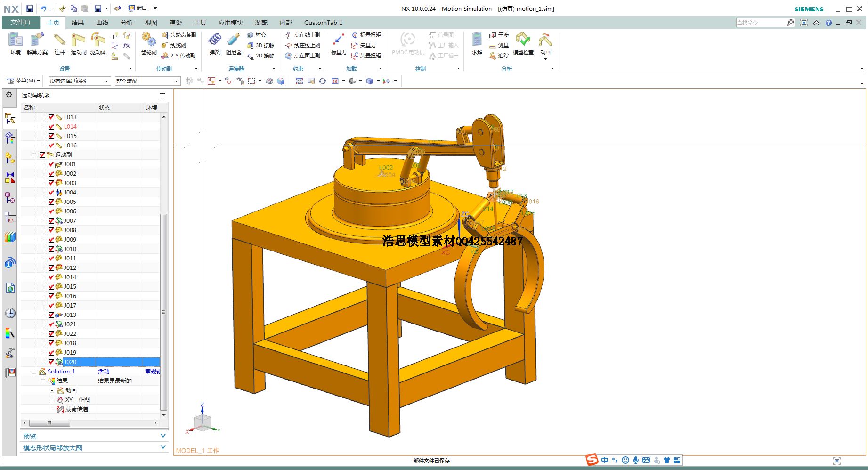Open the 环境 (Environment) tool
The width and height of the screenshot is (868, 470).
[x=15, y=44]
